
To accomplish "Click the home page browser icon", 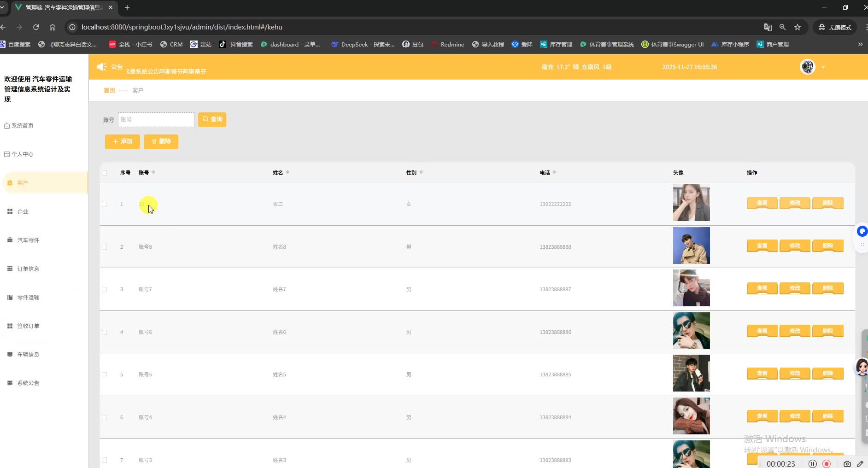I will click(x=53, y=27).
